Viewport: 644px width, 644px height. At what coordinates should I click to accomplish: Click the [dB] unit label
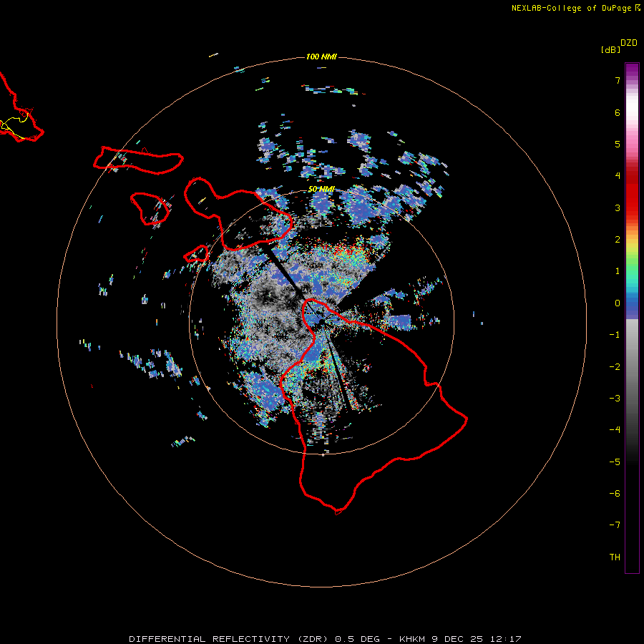click(x=610, y=49)
